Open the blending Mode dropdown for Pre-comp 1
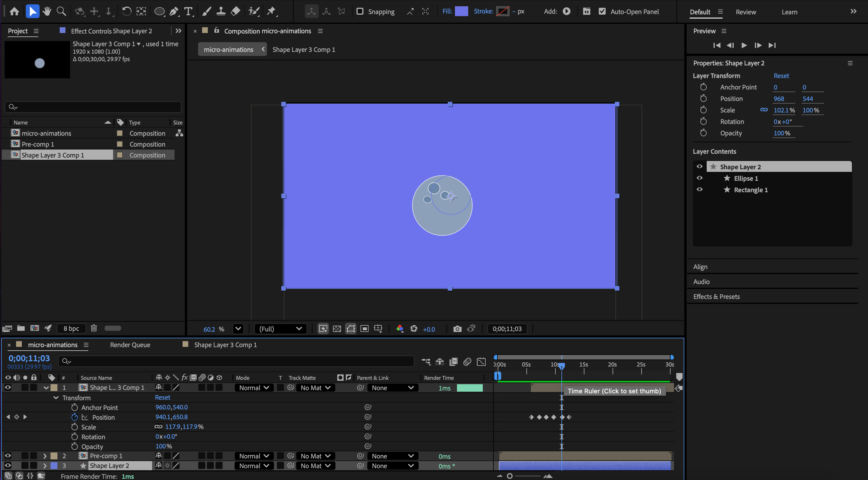The width and height of the screenshot is (868, 480). [254, 456]
